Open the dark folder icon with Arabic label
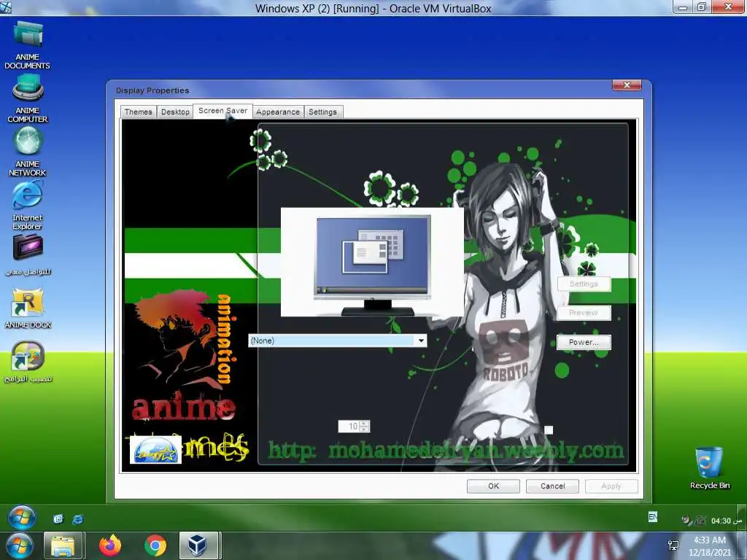 (28, 254)
